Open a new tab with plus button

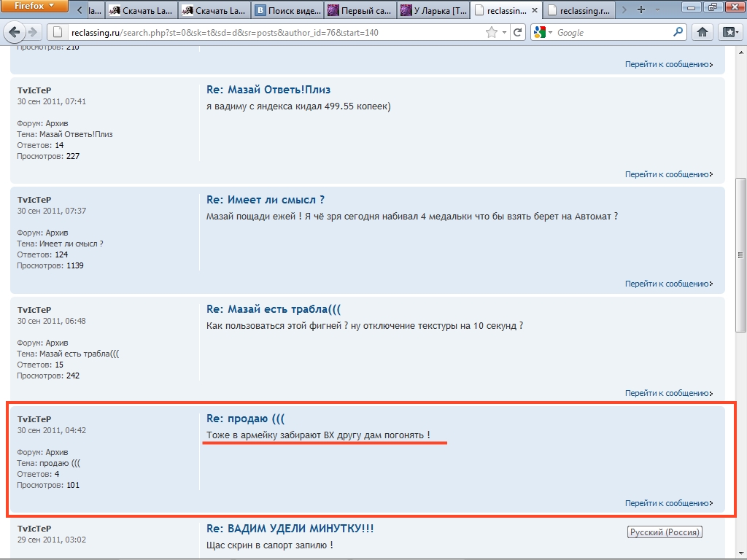[x=641, y=10]
